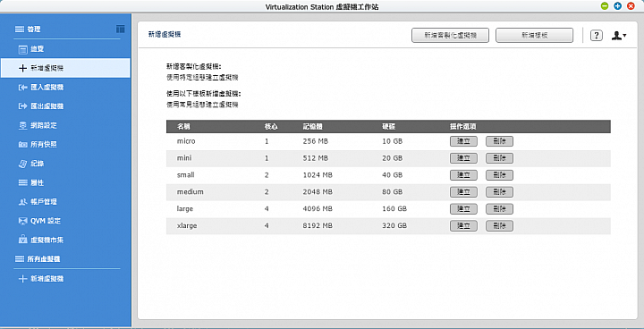The height and width of the screenshot is (329, 644).
Task: Create VM from small template
Action: pos(463,175)
